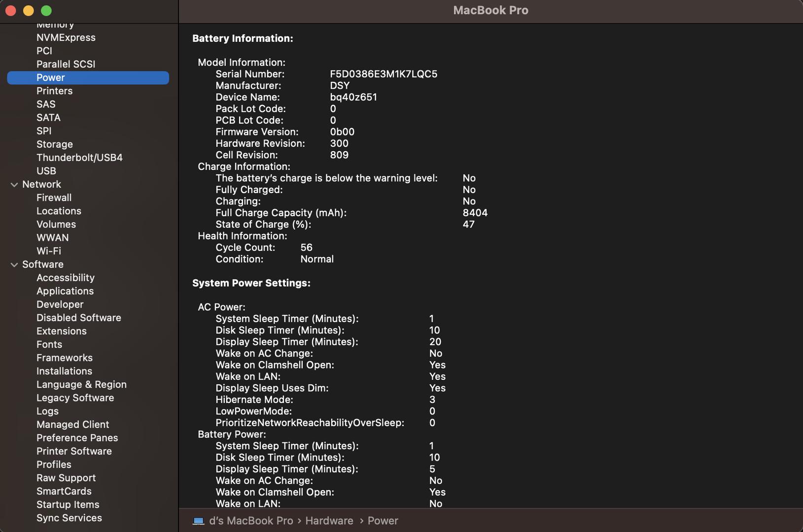Select Legacy Software entry
803x532 pixels.
[x=75, y=398]
